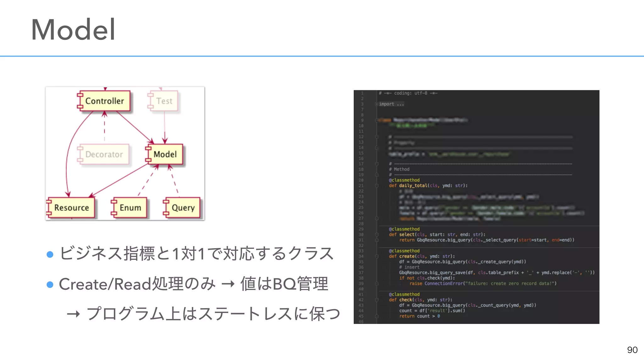Screen dimensions: 644x362
Task: Click the 'if not cls.check(ymd):' line
Action: pyautogui.click(x=427, y=278)
